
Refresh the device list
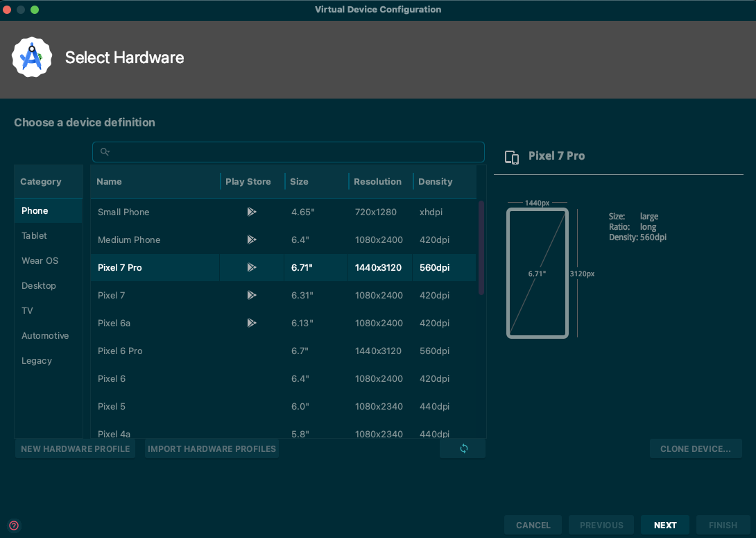(463, 448)
